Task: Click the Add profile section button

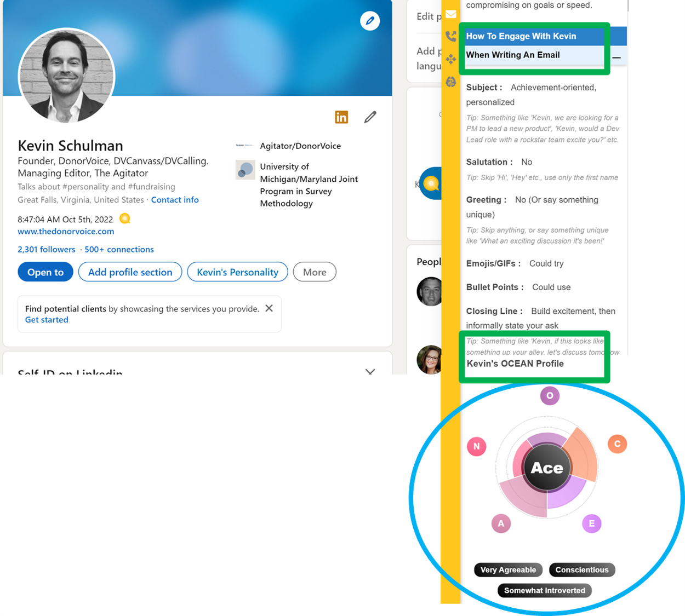Action: (130, 272)
